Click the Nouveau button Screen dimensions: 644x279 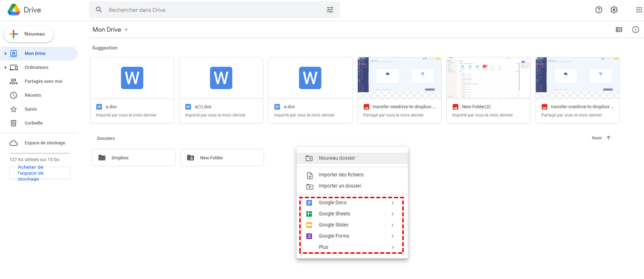(x=29, y=34)
